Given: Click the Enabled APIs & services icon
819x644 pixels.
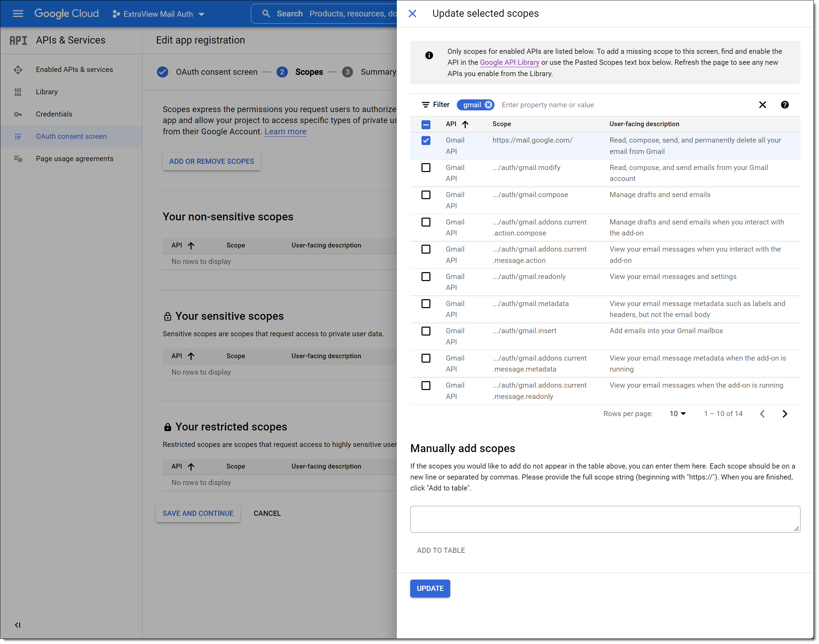Looking at the screenshot, I should [x=18, y=70].
